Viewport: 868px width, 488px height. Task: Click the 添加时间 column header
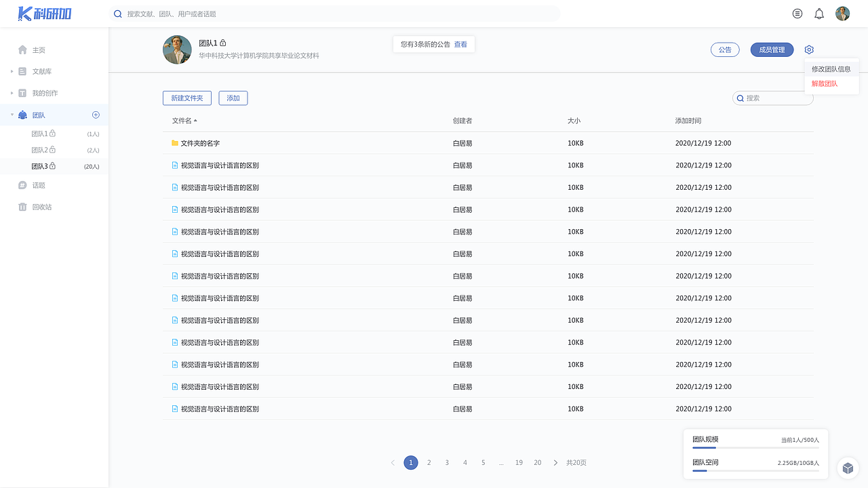click(x=688, y=121)
